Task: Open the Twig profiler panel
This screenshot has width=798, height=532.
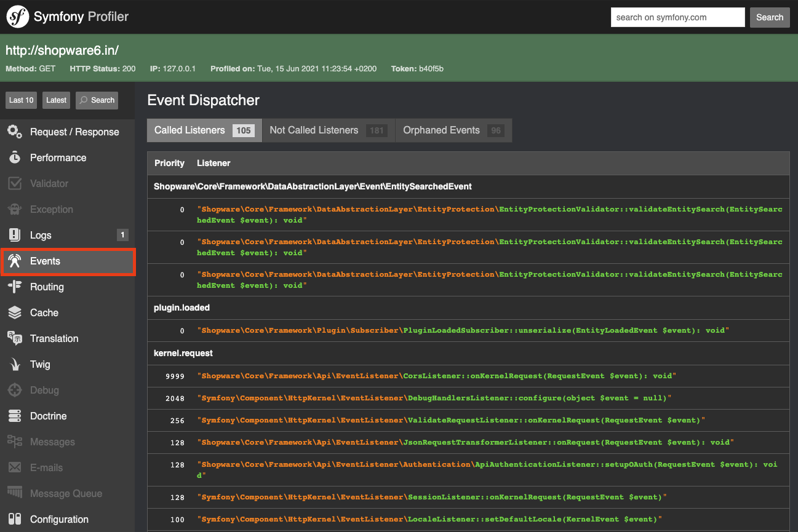Action: (39, 364)
